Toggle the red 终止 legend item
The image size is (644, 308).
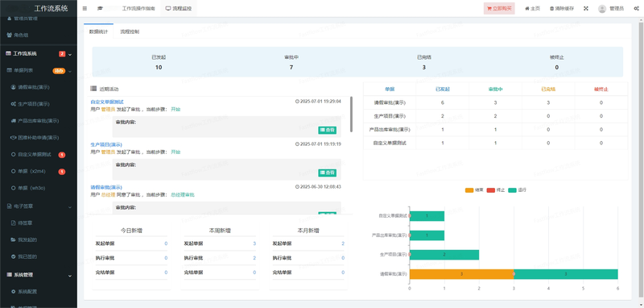[x=496, y=190]
